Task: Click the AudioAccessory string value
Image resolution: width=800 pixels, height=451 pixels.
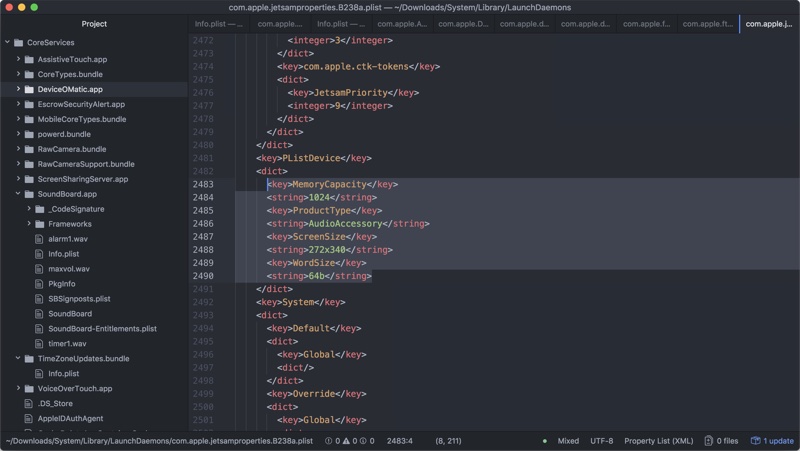Action: tap(345, 223)
